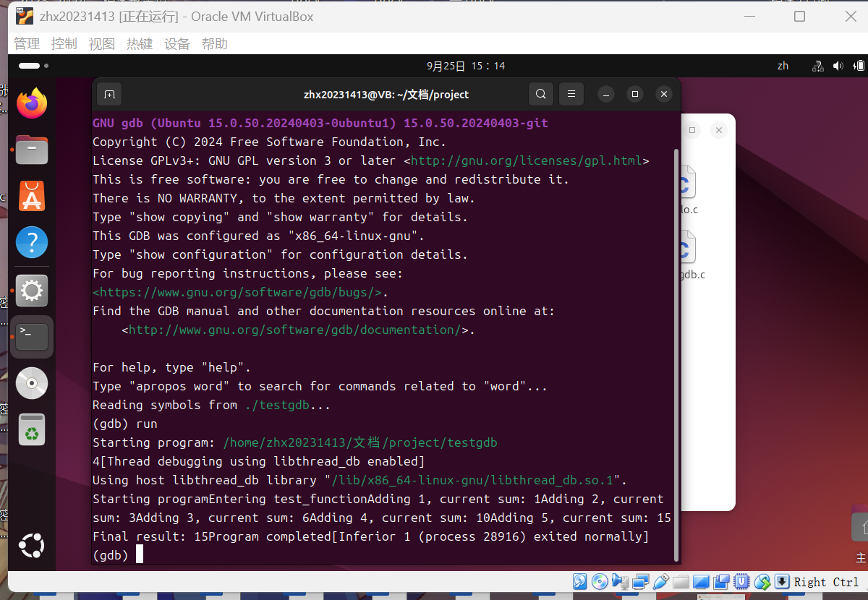The width and height of the screenshot is (868, 600).
Task: Click the libthread_db.so.1 library path
Action: (x=472, y=480)
